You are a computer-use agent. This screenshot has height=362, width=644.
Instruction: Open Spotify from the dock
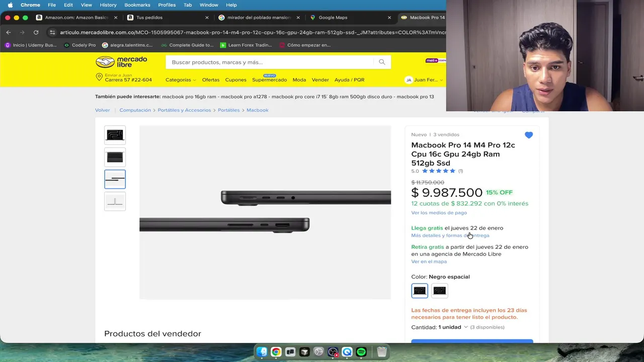point(361,352)
